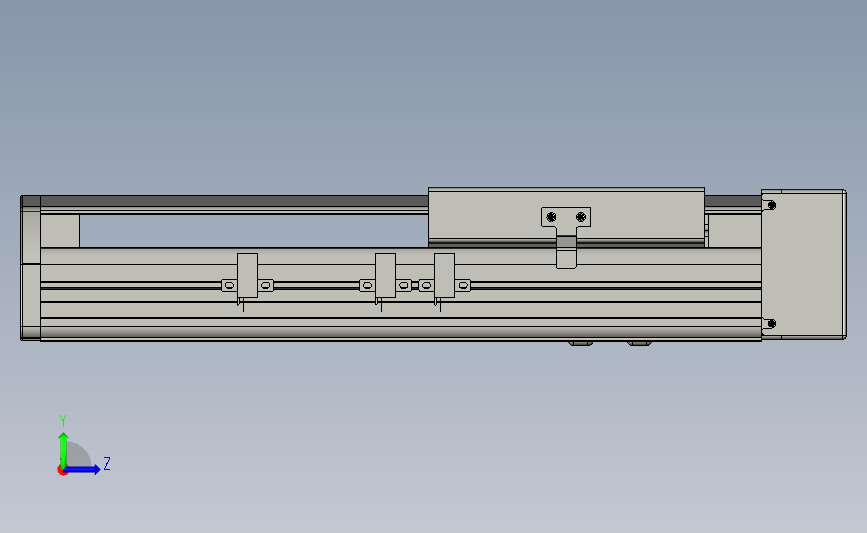Select the end cap at the left end of the actuator

coord(30,268)
